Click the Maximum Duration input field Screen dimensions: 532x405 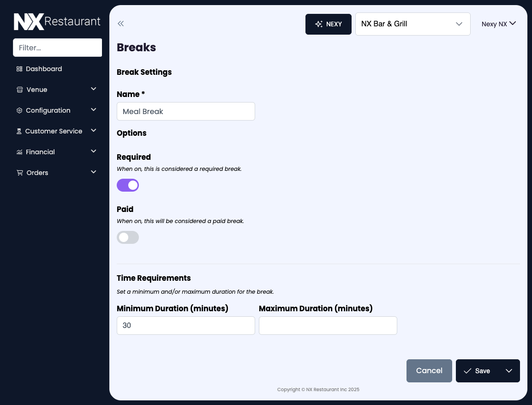tap(328, 326)
